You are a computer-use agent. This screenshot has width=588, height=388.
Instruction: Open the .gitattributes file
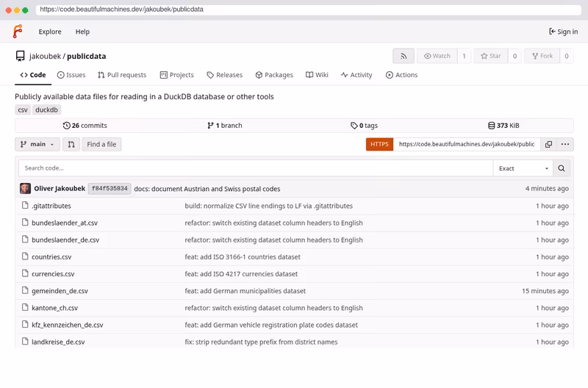click(51, 206)
